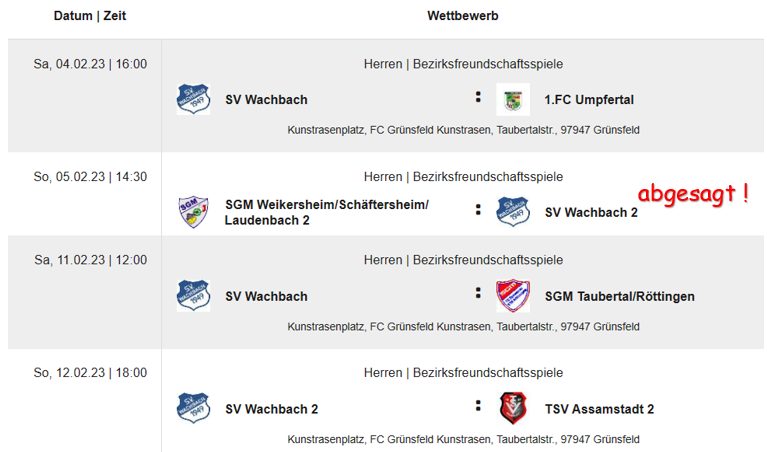Click the Wettbewerb column header

(463, 16)
